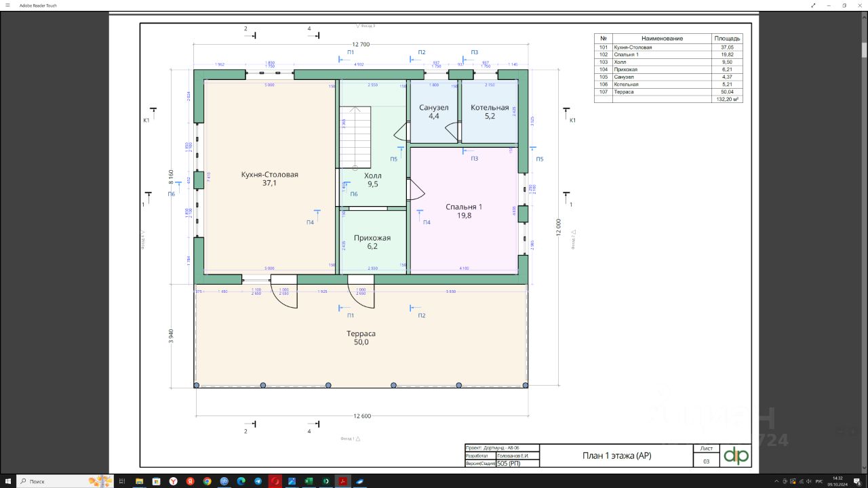Open the blue app icon right of Adobe Reader

(360, 481)
